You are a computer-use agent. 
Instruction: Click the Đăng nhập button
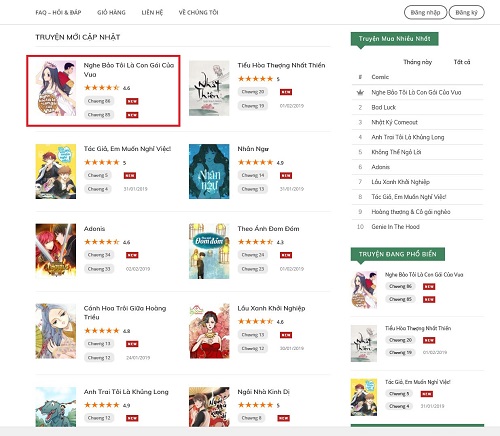pyautogui.click(x=425, y=13)
